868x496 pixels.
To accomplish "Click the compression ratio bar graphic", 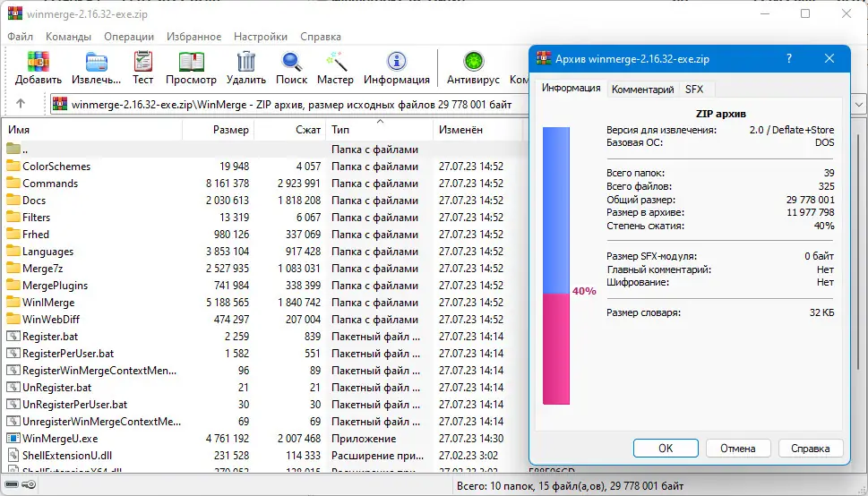I will (555, 266).
